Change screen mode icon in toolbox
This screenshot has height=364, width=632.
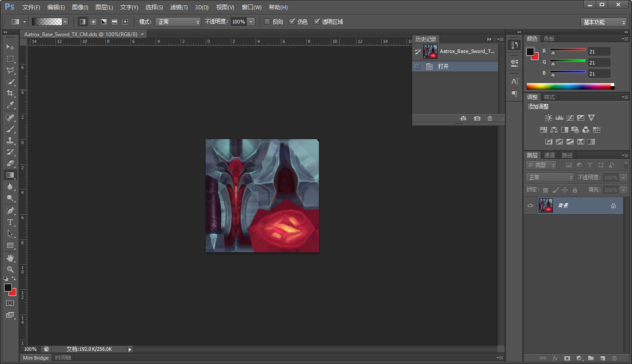(x=10, y=315)
